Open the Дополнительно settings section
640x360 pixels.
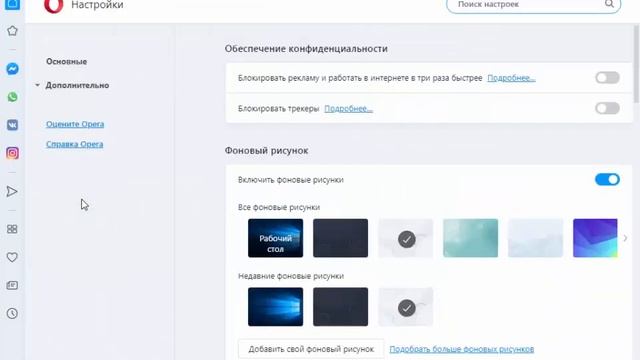point(77,85)
